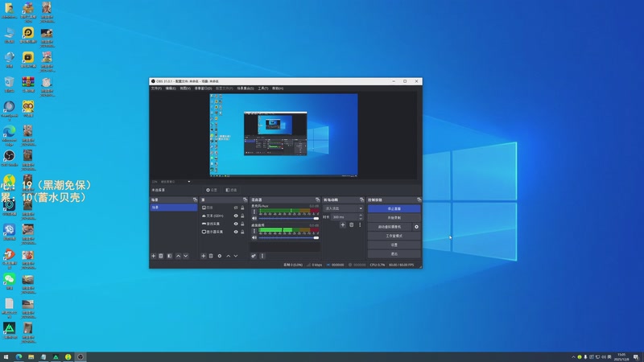Open the Docks (停靠窗口) menu
Image resolution: width=644 pixels, height=362 pixels.
203,88
